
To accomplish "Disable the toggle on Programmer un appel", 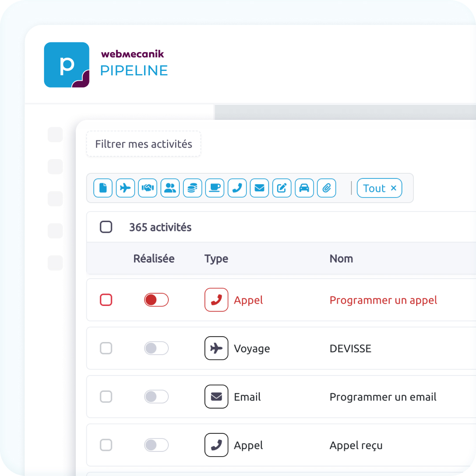I will (x=156, y=300).
